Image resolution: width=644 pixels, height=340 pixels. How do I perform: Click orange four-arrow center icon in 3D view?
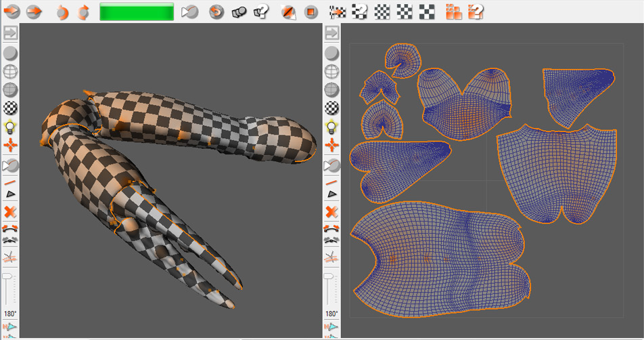tap(10, 145)
